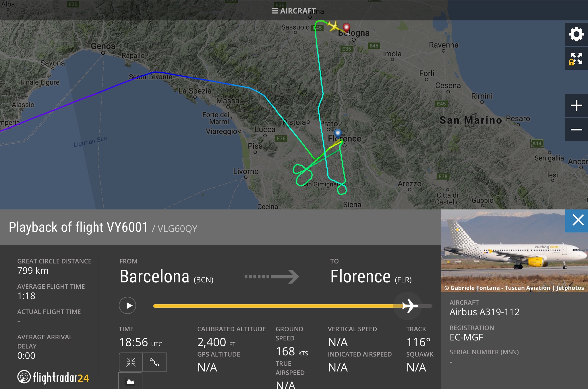588x389 pixels.
Task: Open the AIRCRAFT menu at top
Action: tap(294, 11)
